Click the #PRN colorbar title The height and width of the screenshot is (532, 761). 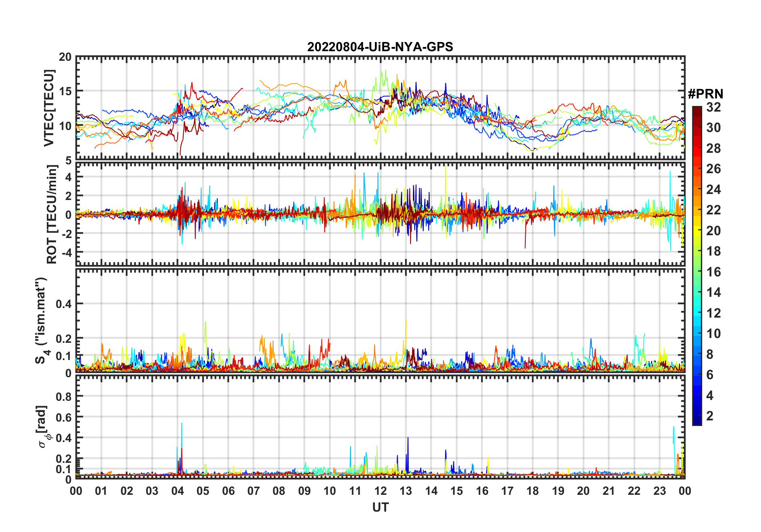pos(705,94)
